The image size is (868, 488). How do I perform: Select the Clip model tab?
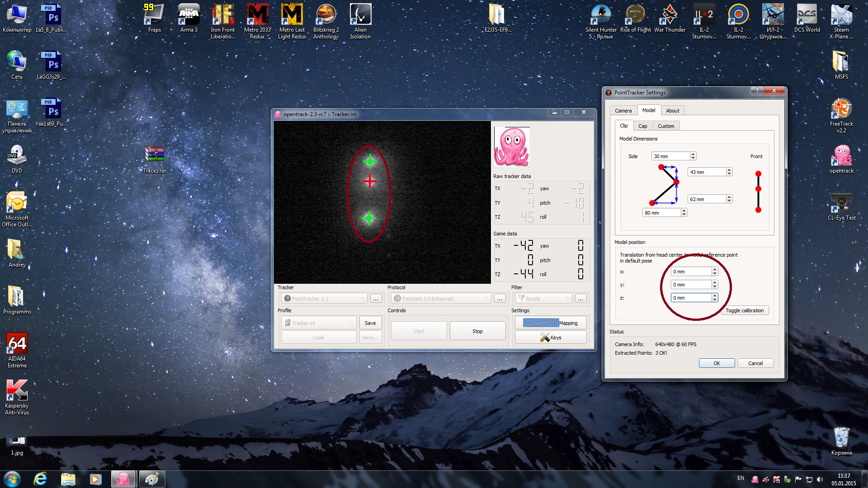tap(623, 126)
